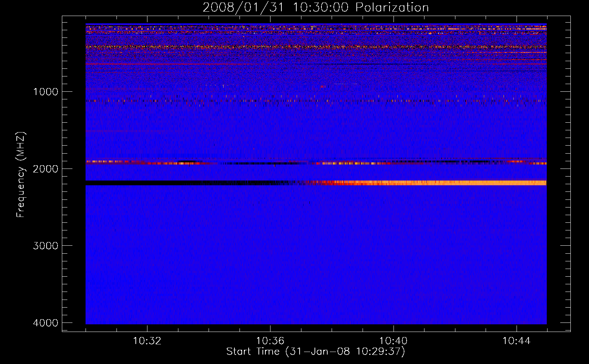589x364 pixels.
Task: Click the 'Start Time (31-Jan-08 10:29:37)' label
Action: [316, 351]
